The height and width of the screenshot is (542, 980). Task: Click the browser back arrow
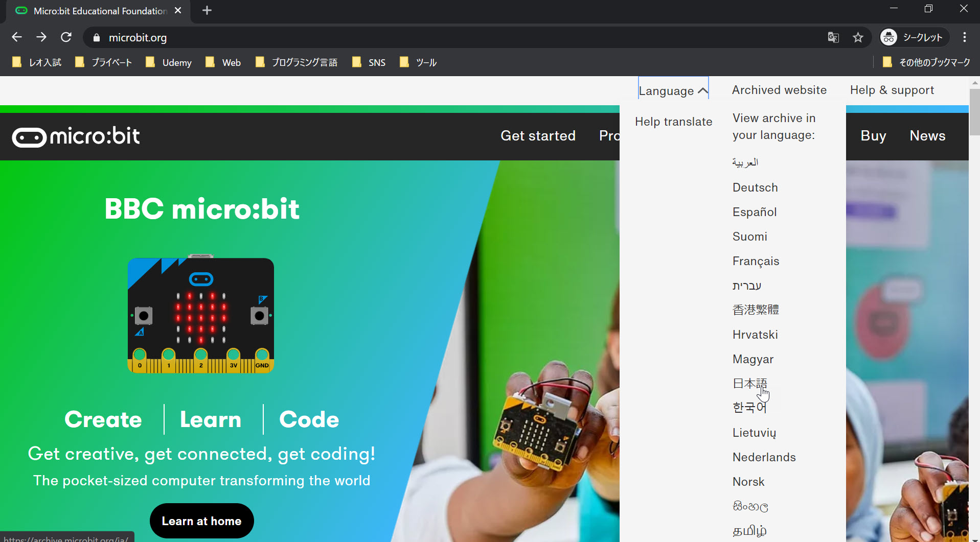point(17,37)
